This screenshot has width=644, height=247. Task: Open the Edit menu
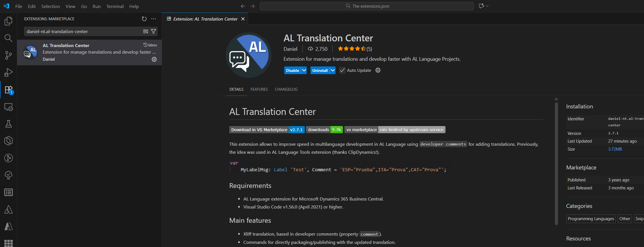tap(32, 6)
